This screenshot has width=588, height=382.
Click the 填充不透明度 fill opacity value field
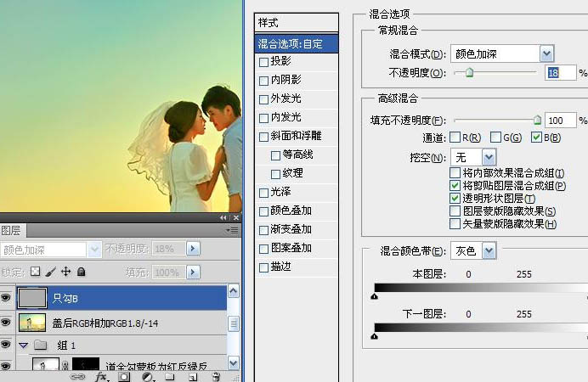(x=560, y=121)
